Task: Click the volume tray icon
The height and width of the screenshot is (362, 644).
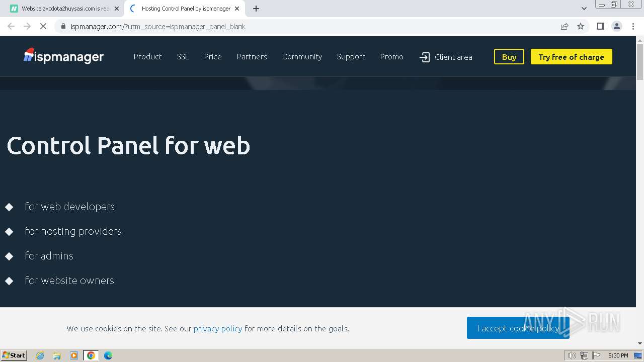Action: point(572,355)
